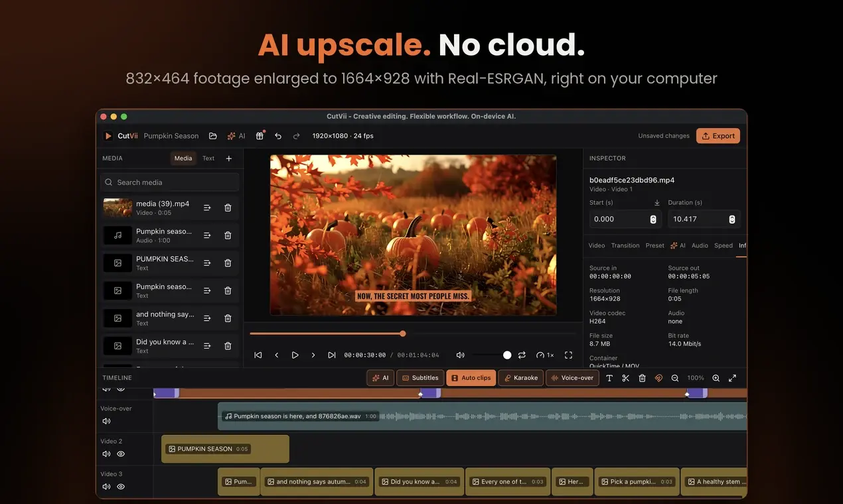Open the Subtitles tool
843x504 pixels.
click(420, 378)
